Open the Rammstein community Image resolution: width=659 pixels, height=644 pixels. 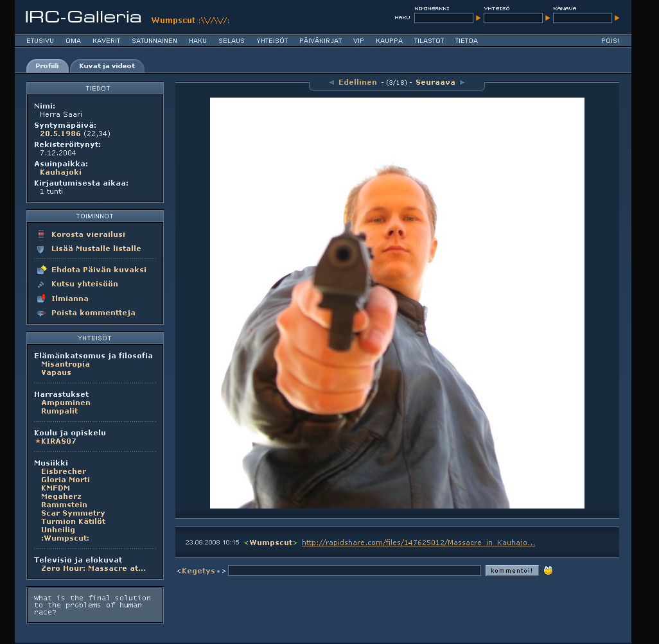(x=64, y=505)
